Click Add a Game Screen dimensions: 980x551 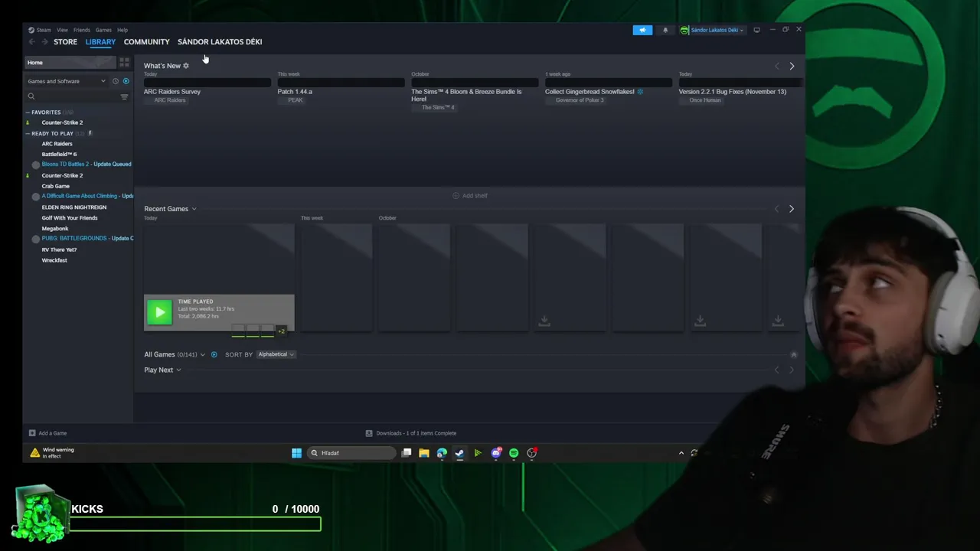[x=47, y=433]
